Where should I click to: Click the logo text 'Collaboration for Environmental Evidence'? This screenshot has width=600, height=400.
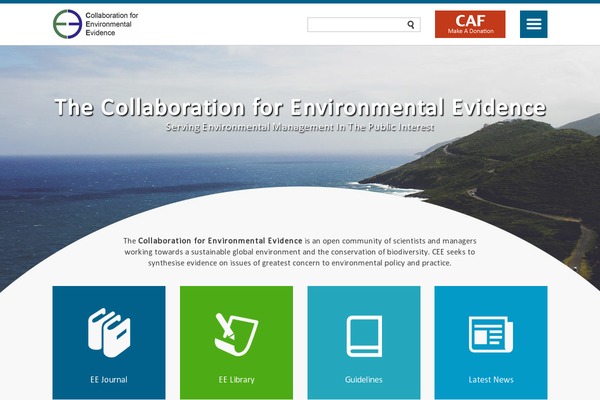[111, 24]
